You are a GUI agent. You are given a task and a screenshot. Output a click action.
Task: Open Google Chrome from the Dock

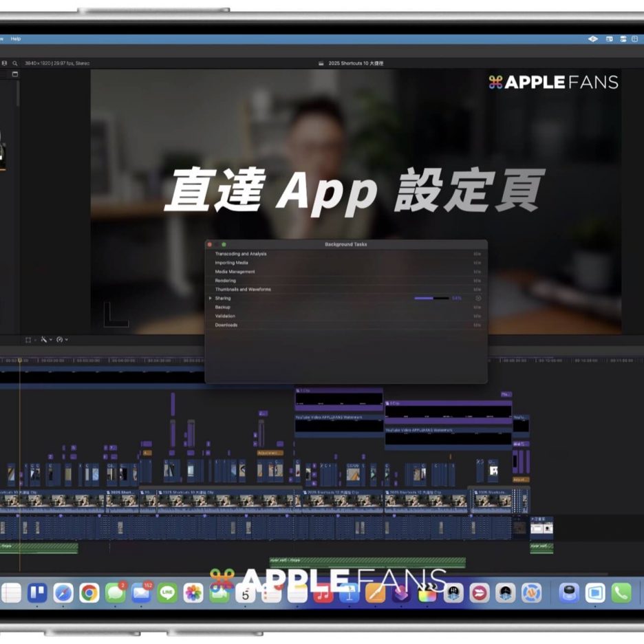click(x=89, y=592)
